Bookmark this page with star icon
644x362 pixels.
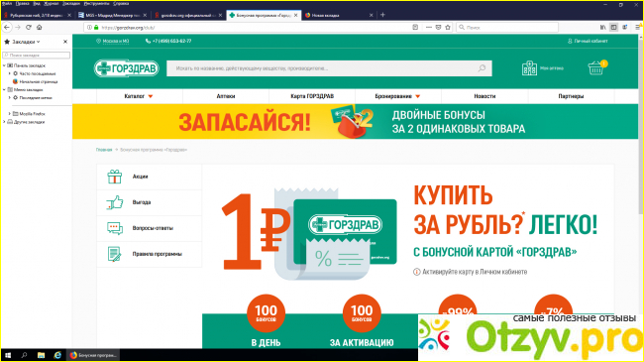pos(448,27)
